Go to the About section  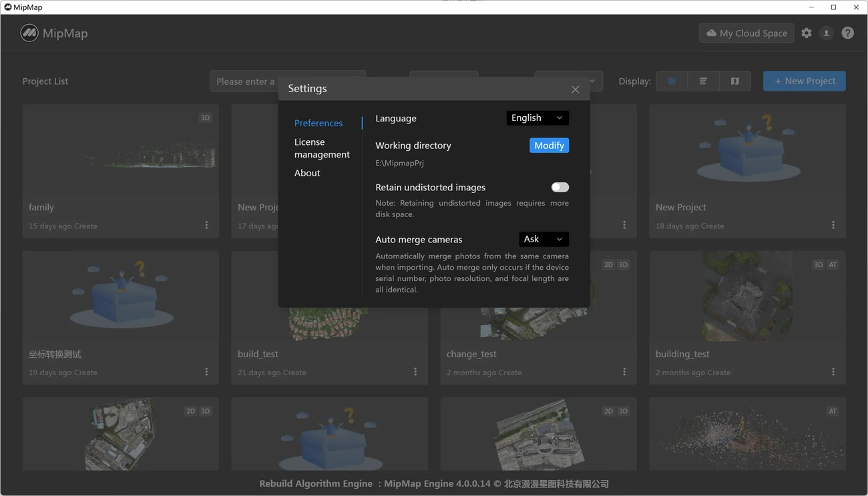(307, 173)
